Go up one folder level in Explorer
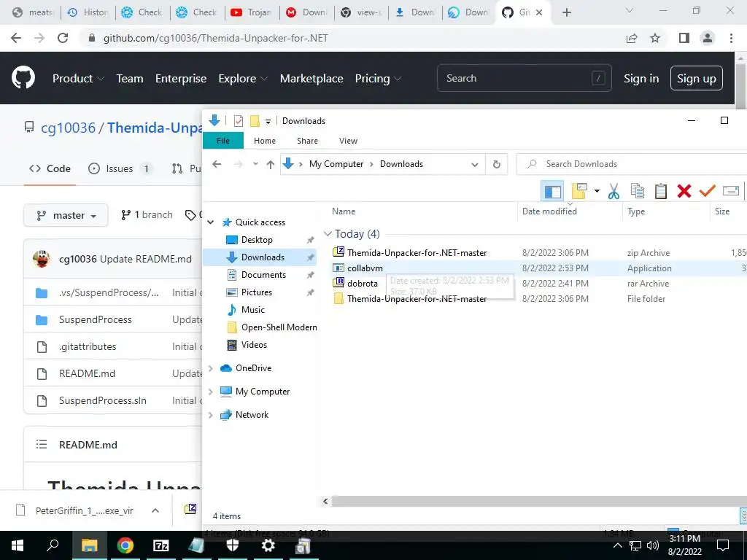This screenshot has width=747, height=560. point(271,164)
